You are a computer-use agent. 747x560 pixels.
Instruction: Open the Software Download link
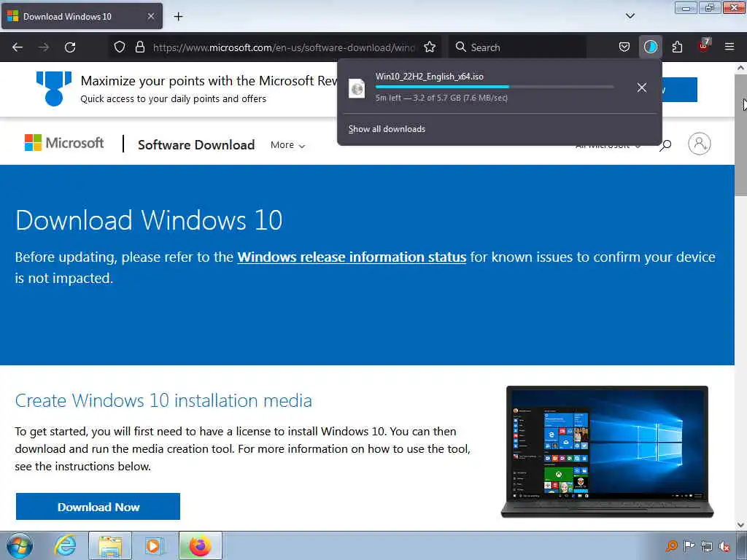pos(196,145)
